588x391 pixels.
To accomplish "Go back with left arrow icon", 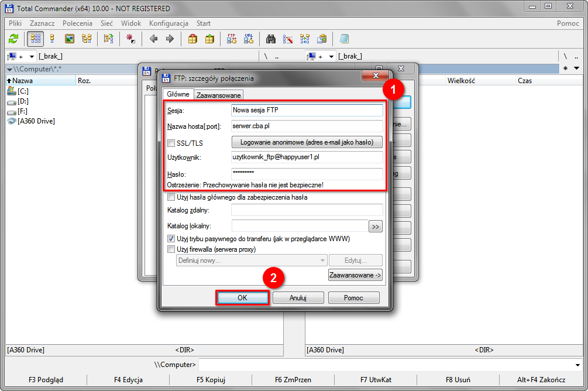I will pyautogui.click(x=153, y=39).
